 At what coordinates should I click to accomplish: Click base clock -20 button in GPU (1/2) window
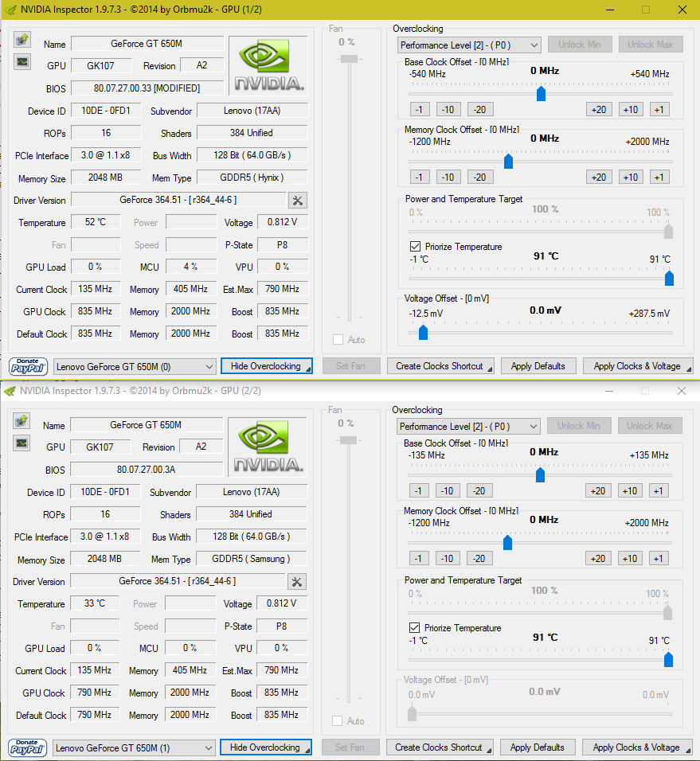click(x=480, y=109)
